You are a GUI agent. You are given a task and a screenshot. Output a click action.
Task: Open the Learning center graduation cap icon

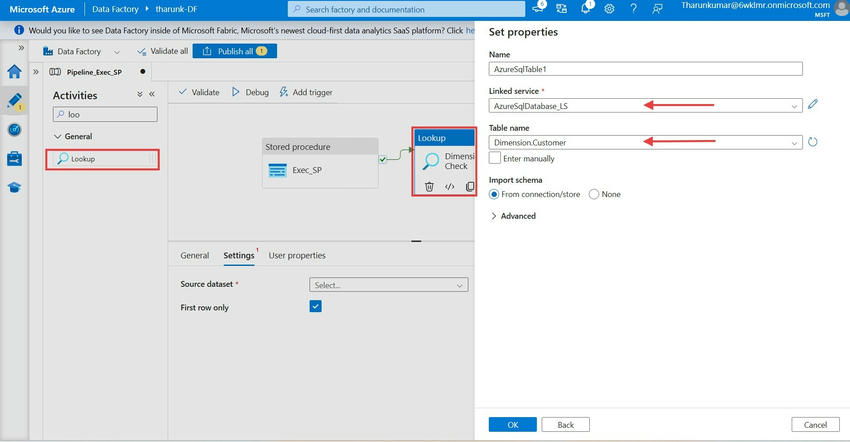click(14, 187)
